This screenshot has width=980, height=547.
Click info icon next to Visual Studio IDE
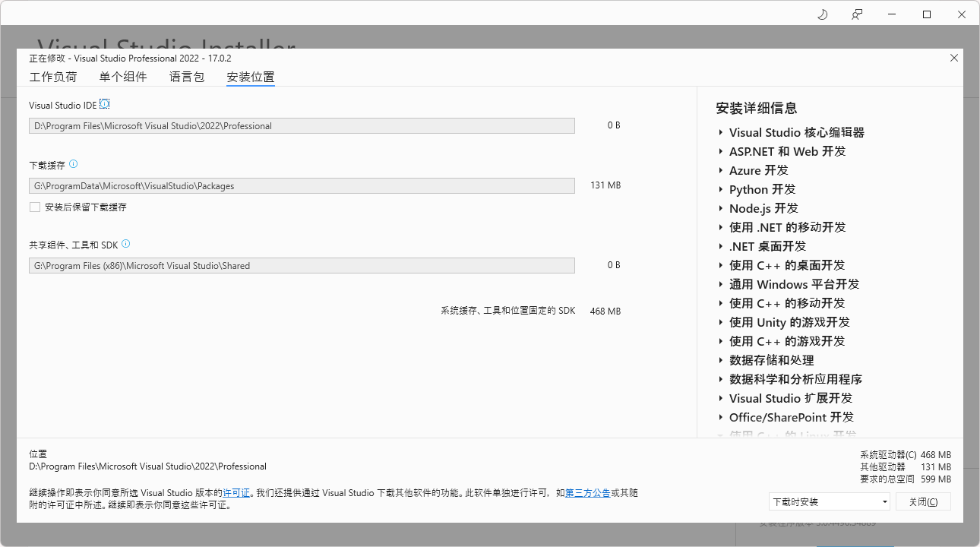click(105, 104)
